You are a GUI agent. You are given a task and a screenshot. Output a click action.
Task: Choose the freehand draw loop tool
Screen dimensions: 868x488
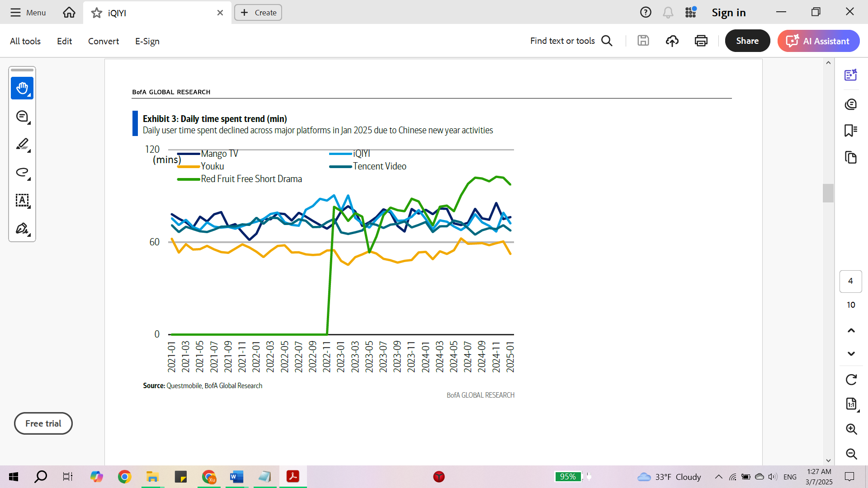[x=22, y=172]
